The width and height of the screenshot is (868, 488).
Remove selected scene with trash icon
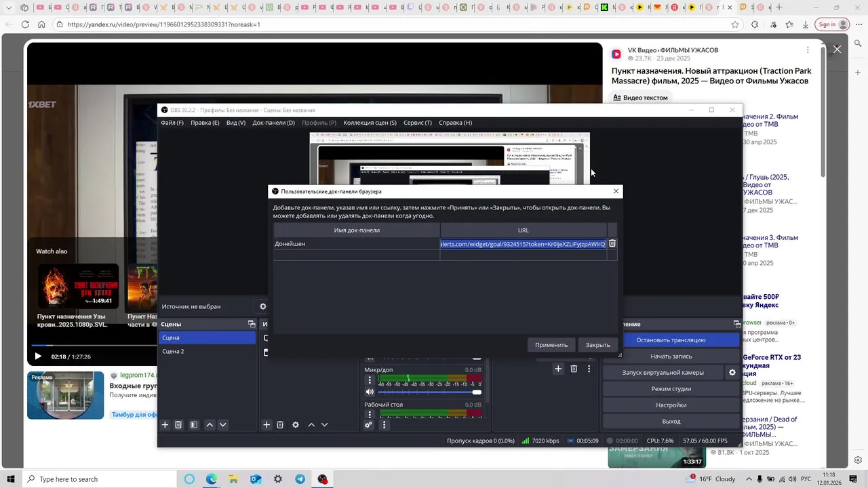178,425
